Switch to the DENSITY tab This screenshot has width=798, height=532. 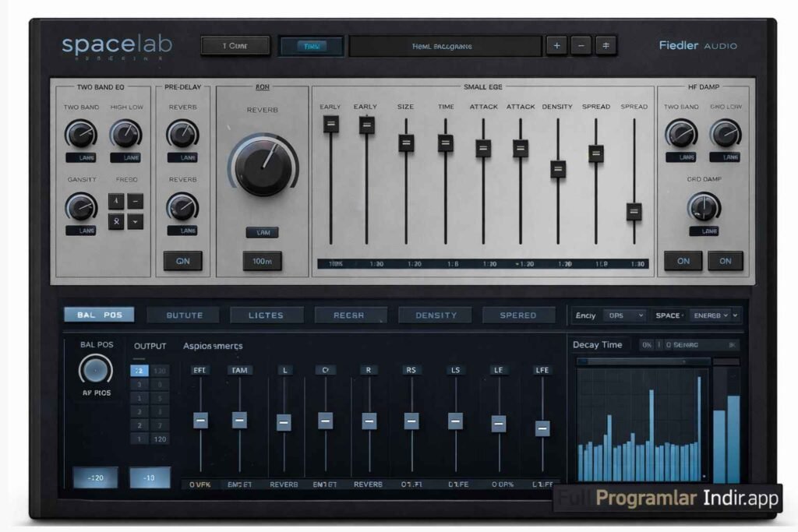point(435,315)
